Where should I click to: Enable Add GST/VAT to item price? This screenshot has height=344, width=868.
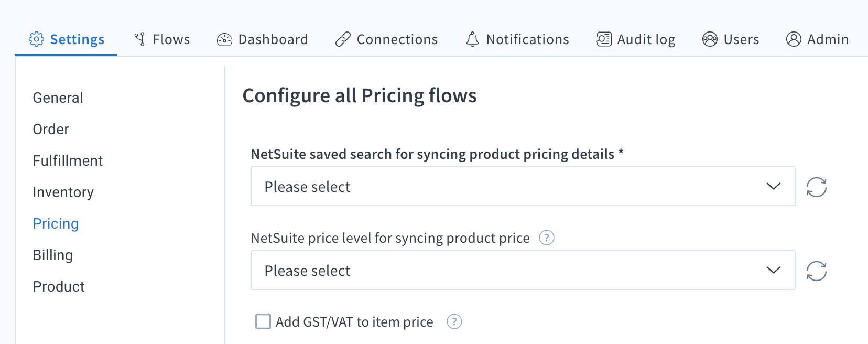262,321
